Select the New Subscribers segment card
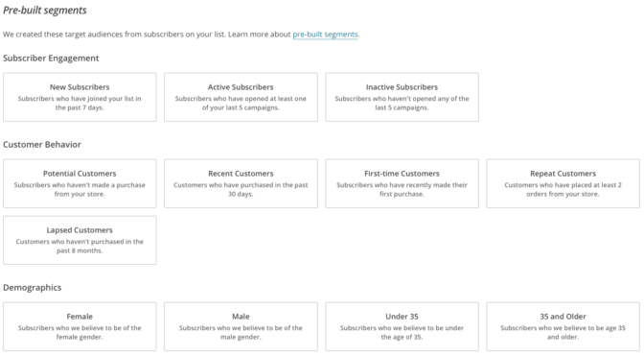This screenshot has width=644, height=356. 80,98
